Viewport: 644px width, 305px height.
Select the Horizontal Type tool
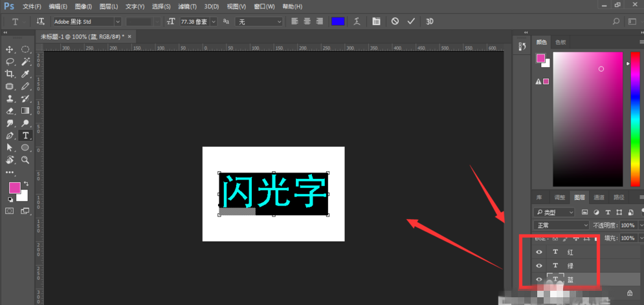[x=25, y=136]
